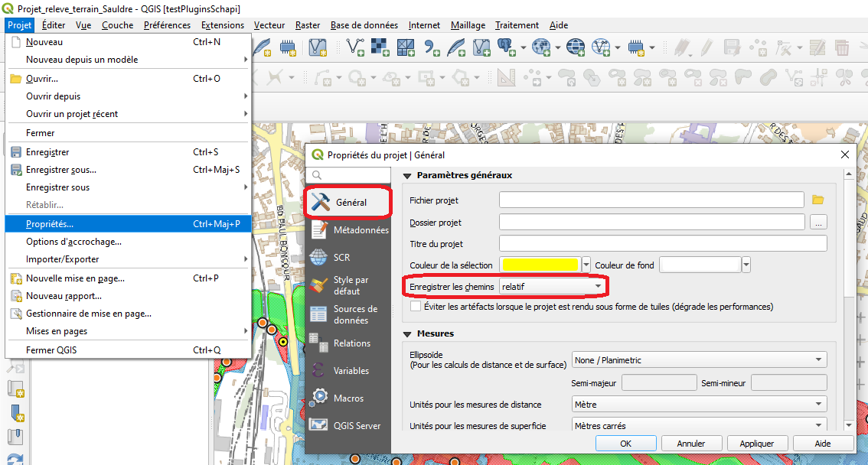
Task: Click the Add vector layer icon
Action: tap(355, 47)
